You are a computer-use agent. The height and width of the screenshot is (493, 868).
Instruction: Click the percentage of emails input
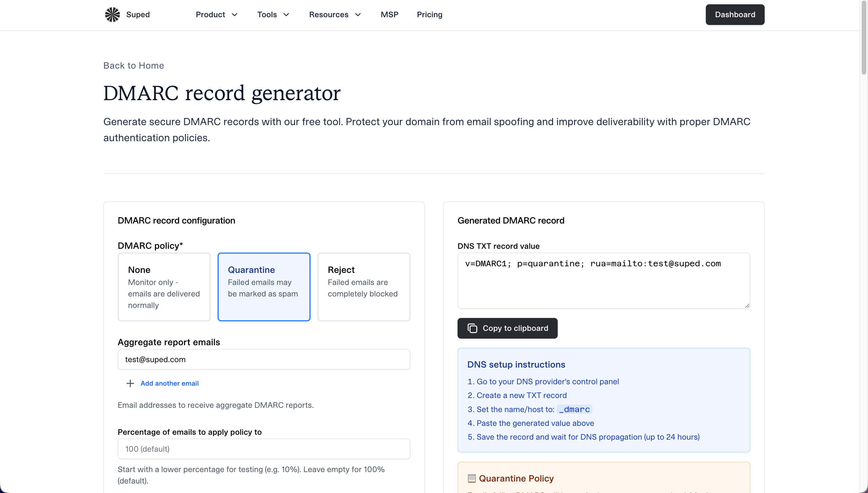click(x=264, y=449)
